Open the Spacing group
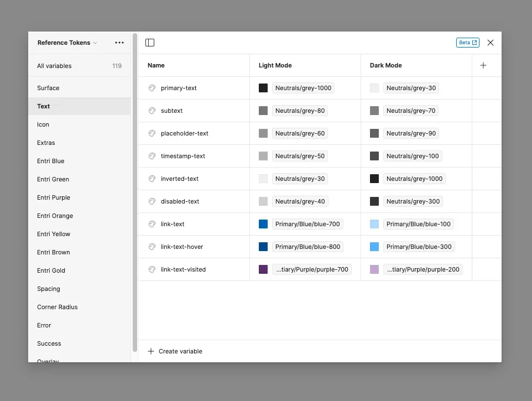This screenshot has width=532, height=401. click(x=80, y=289)
